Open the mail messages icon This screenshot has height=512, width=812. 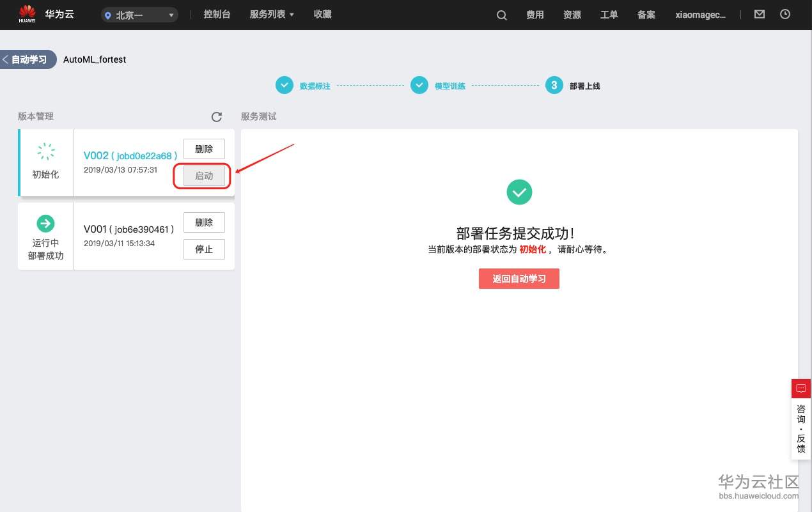pyautogui.click(x=760, y=14)
